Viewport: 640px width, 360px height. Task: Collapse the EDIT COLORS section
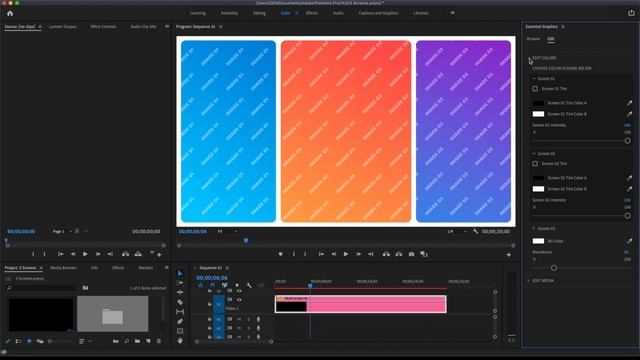tap(529, 58)
